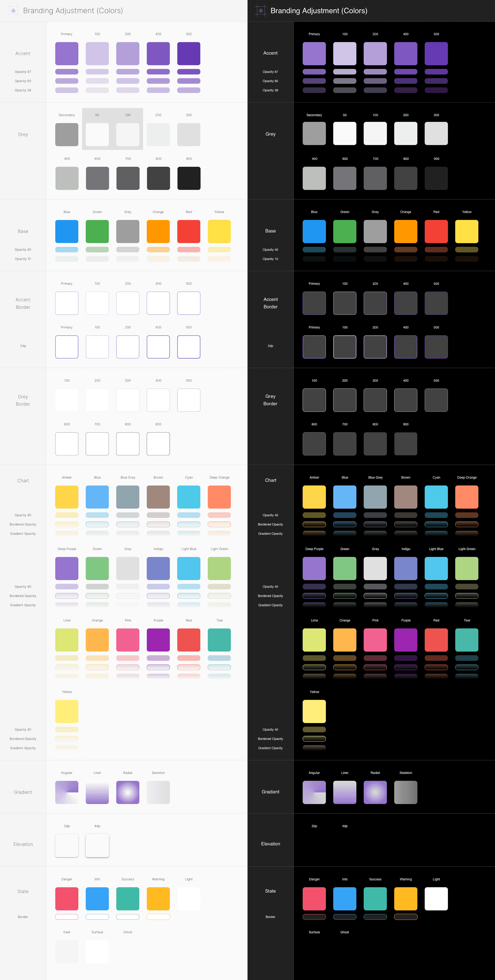Choose Skeleton gradient swatch in dark panel
Image resolution: width=495 pixels, height=980 pixels.
406,792
